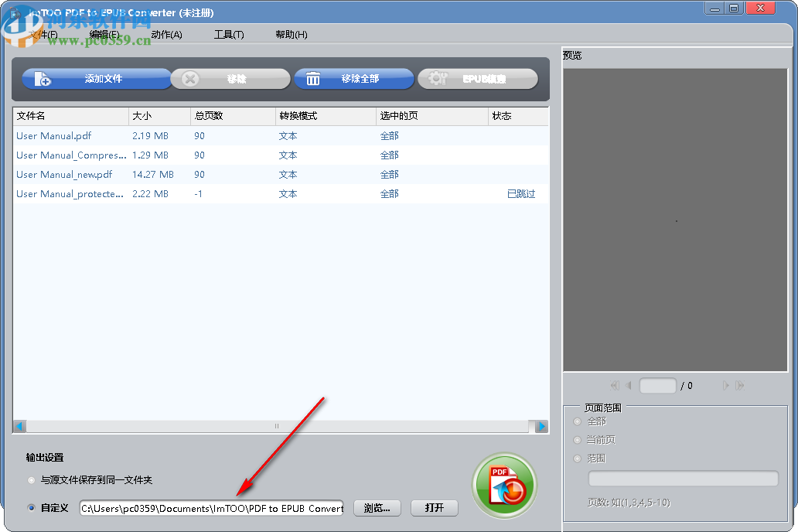Click the 浏览... button to pick a folder
The width and height of the screenshot is (798, 532).
coord(377,508)
